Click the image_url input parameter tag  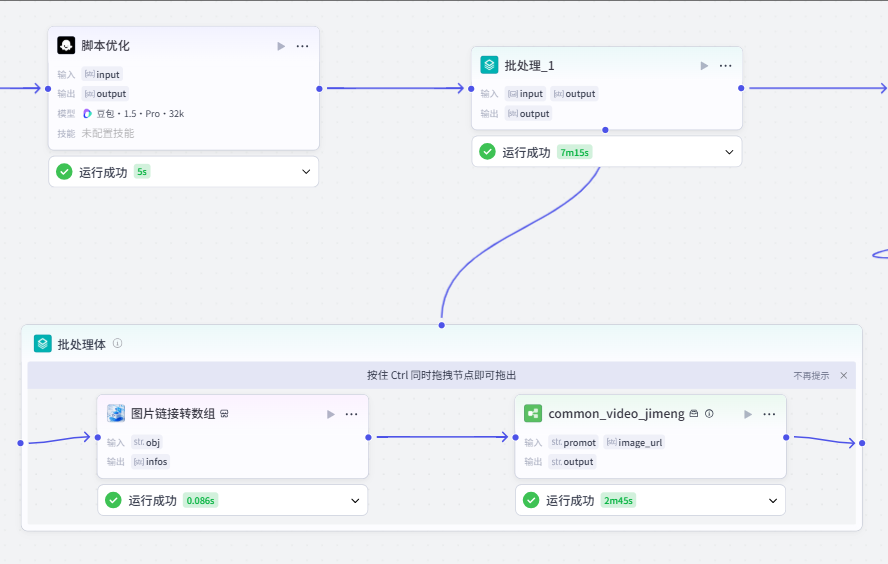pyautogui.click(x=634, y=442)
